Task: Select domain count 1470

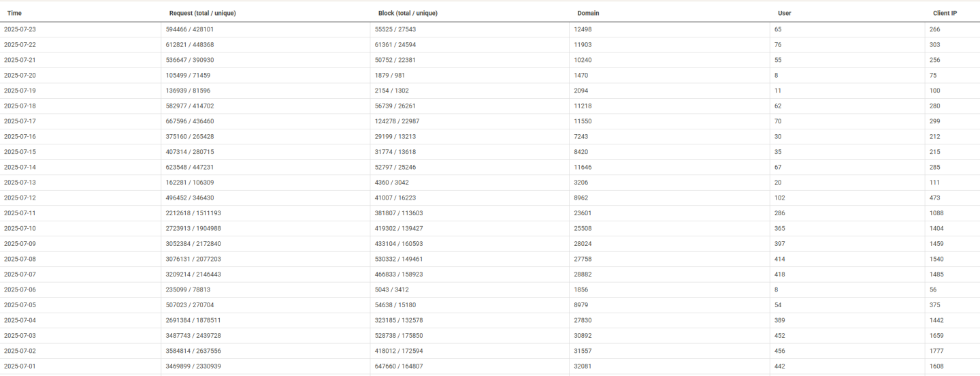Action: click(x=581, y=76)
